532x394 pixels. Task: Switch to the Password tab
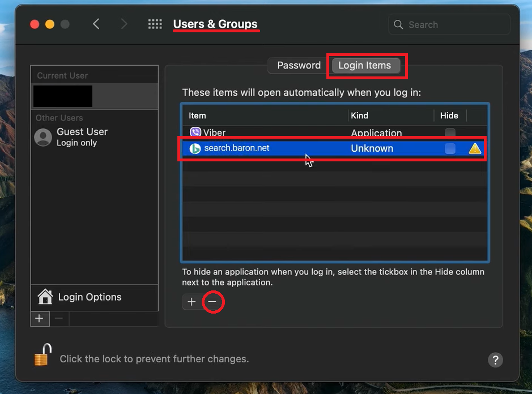299,65
